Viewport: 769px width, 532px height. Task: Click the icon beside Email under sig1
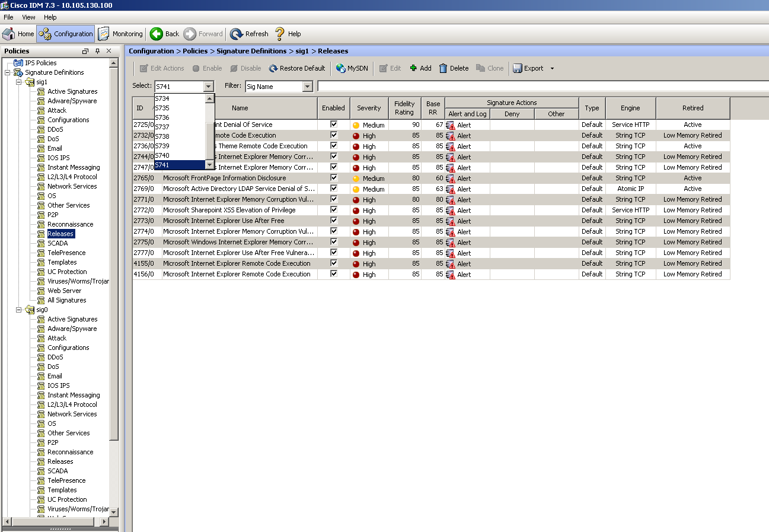click(41, 148)
